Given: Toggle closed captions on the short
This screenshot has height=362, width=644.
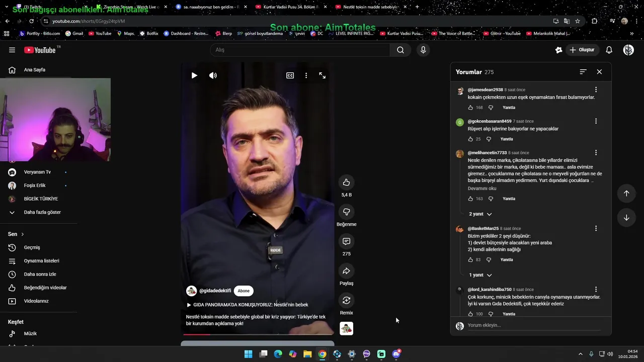Looking at the screenshot, I should click(290, 75).
